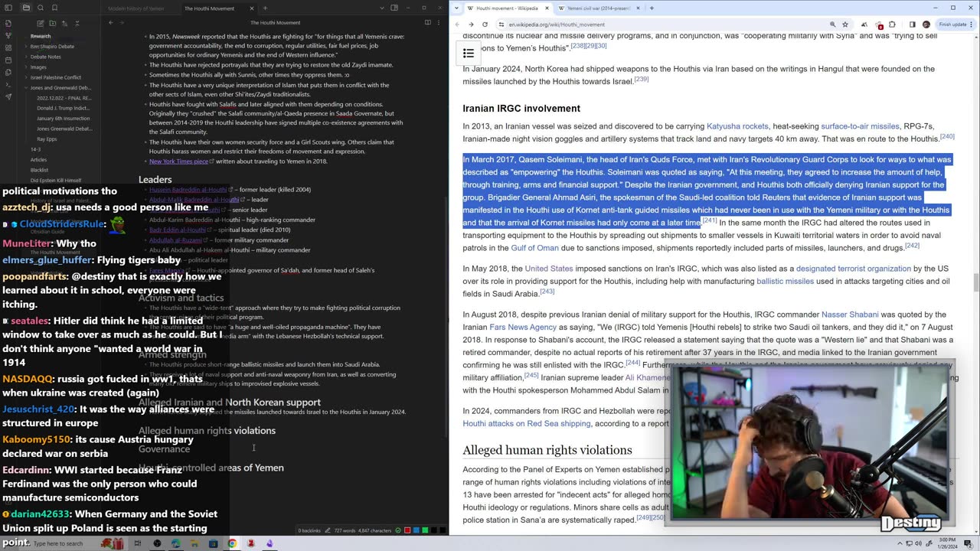The image size is (980, 551).
Task: Open Chrome from the Windows taskbar
Action: pos(232,543)
